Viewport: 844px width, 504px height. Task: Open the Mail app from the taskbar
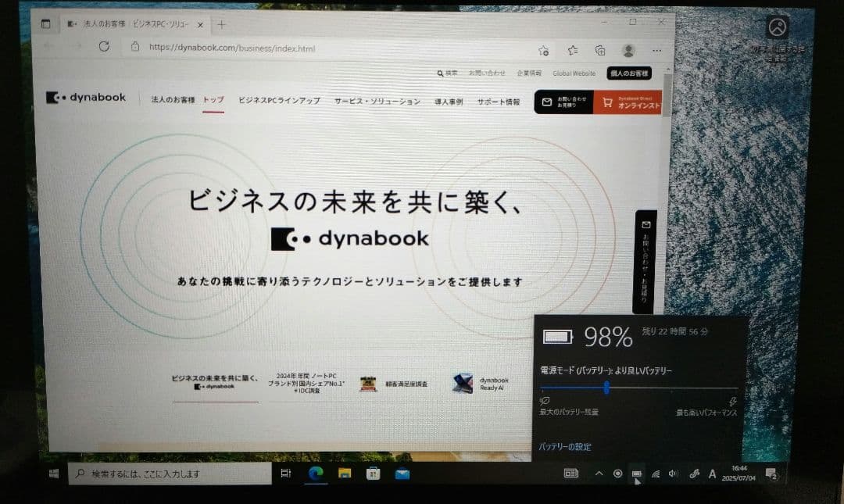pos(402,474)
